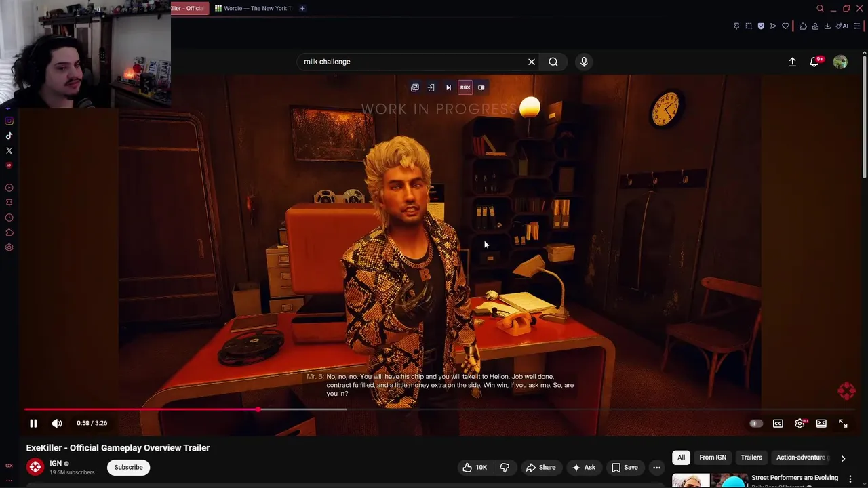Open a new browser tab plus button

(x=302, y=8)
